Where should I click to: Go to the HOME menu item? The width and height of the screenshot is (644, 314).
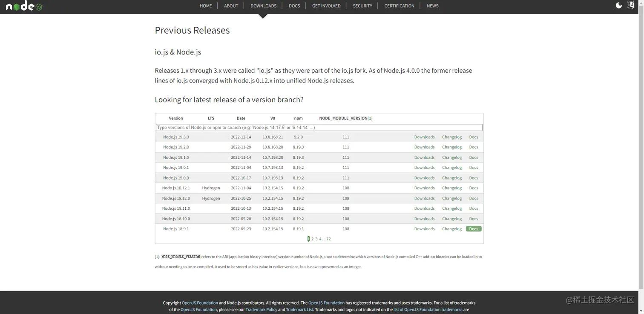(x=206, y=6)
